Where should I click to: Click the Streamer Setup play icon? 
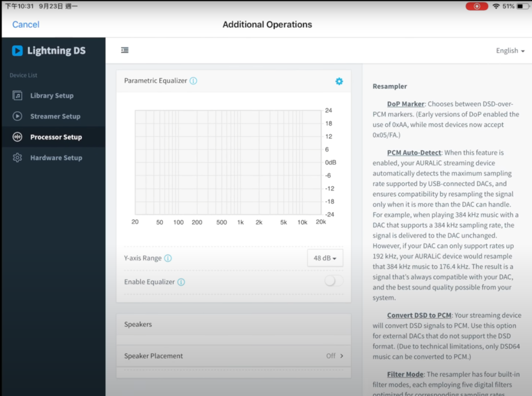17,116
